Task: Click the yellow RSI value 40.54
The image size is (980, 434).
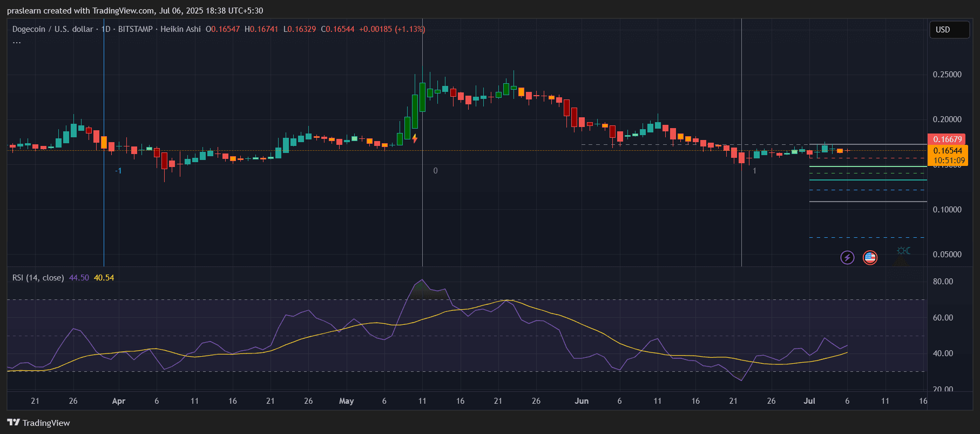Action: 104,278
